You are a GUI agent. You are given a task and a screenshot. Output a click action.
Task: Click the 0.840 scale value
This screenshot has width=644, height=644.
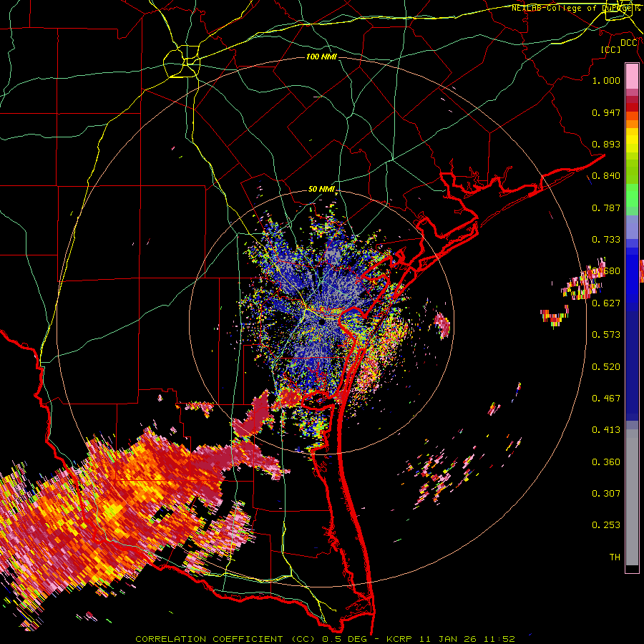[x=606, y=176]
